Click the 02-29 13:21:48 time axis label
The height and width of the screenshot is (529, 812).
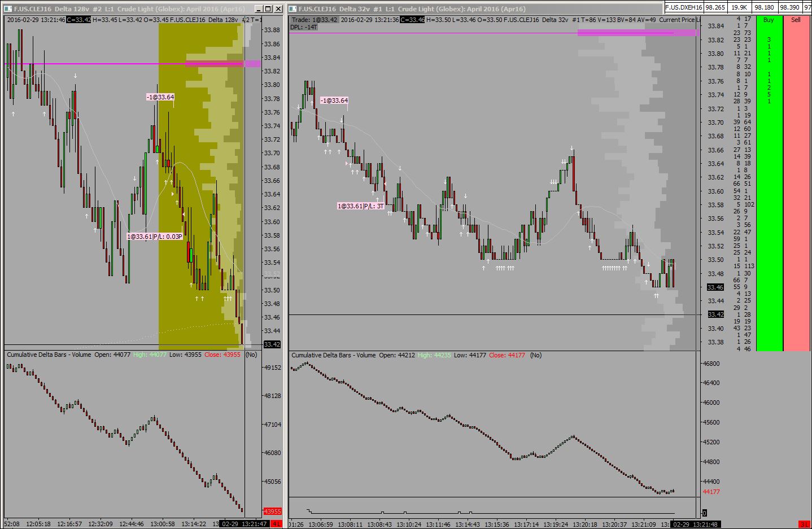click(696, 524)
